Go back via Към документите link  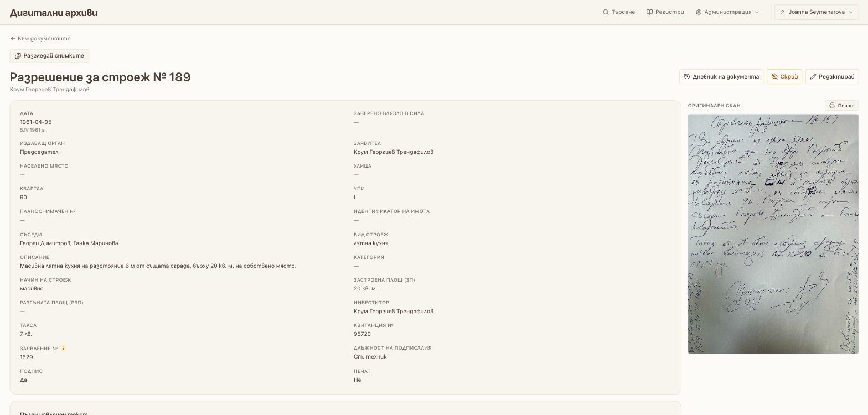[x=40, y=39]
